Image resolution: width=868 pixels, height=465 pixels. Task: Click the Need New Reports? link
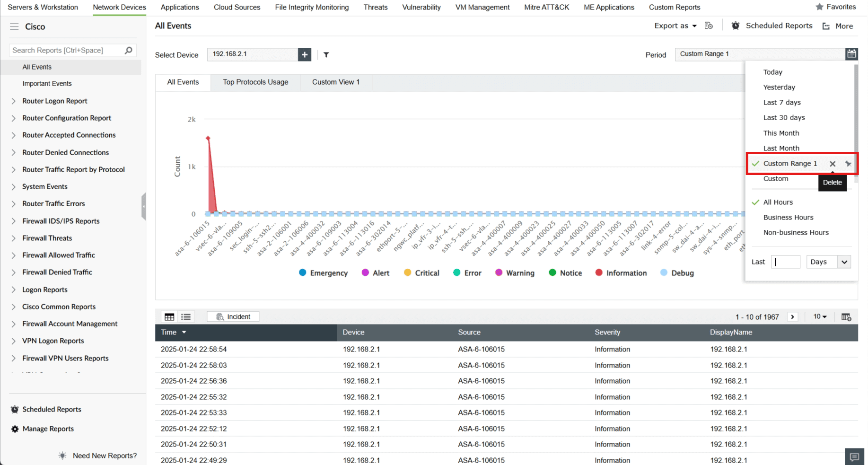pyautogui.click(x=105, y=455)
